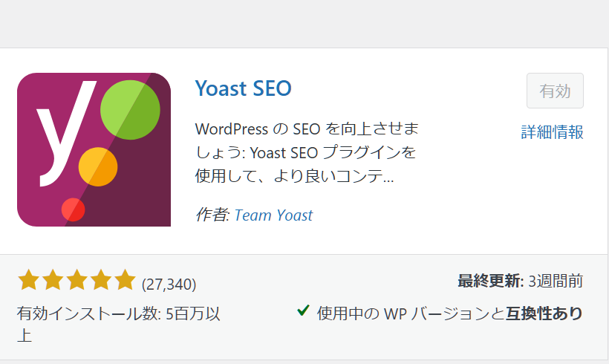609x364 pixels.
Task: Open the Yoast SEO plugin title link
Action: (x=243, y=88)
